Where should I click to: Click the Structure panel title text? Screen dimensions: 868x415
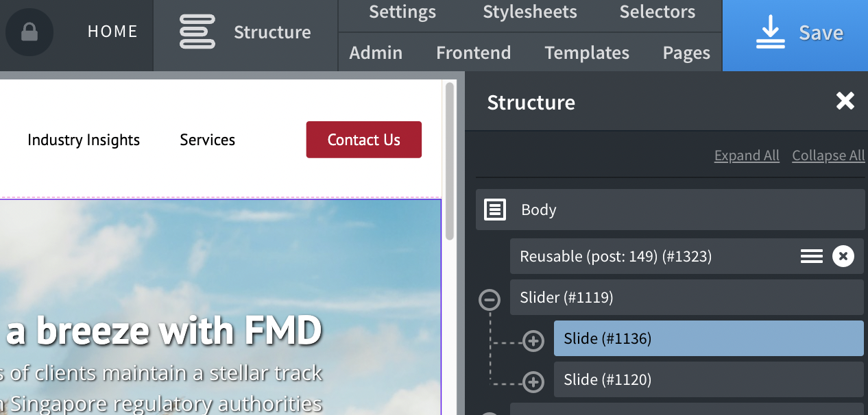pos(531,102)
